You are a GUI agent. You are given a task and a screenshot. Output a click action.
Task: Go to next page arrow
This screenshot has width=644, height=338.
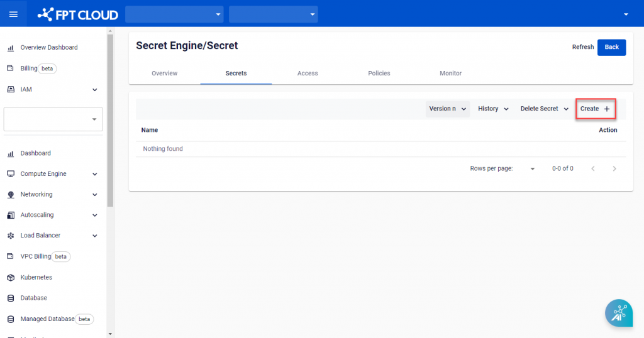click(x=614, y=168)
